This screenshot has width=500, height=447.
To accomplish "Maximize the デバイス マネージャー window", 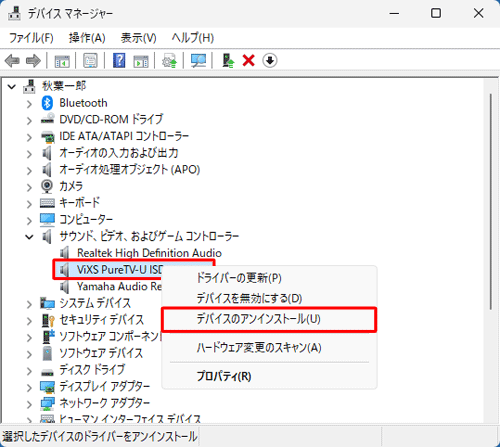I will (436, 13).
